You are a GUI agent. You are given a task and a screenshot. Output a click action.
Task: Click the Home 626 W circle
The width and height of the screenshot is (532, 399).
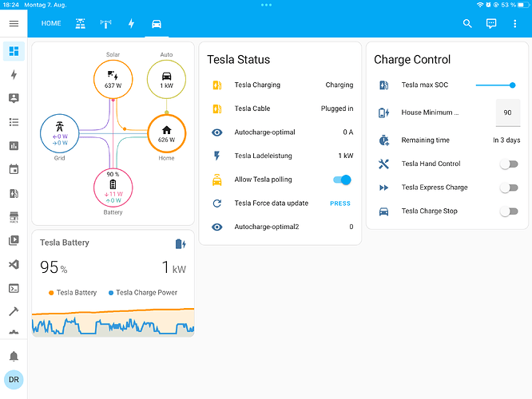tap(166, 133)
